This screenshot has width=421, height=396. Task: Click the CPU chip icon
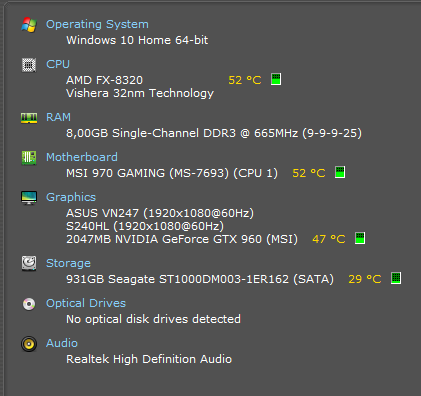point(29,65)
